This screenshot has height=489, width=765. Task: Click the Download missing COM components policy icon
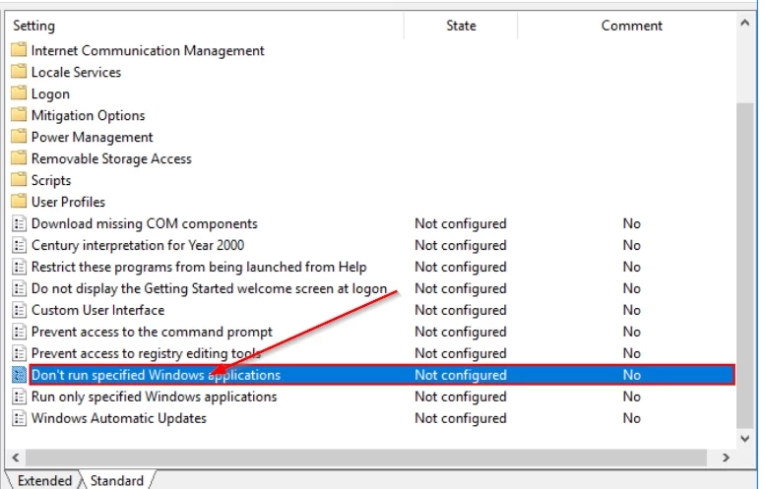pos(19,224)
